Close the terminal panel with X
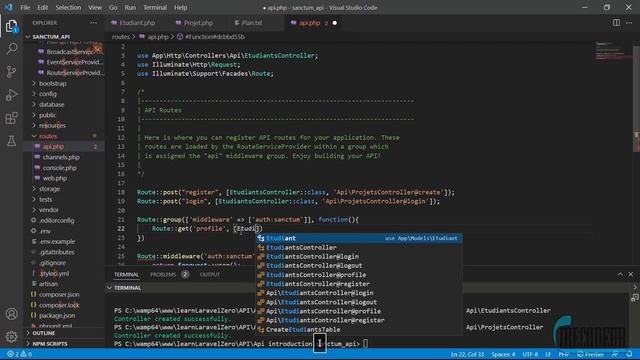The height and width of the screenshot is (360, 640). coord(631,274)
